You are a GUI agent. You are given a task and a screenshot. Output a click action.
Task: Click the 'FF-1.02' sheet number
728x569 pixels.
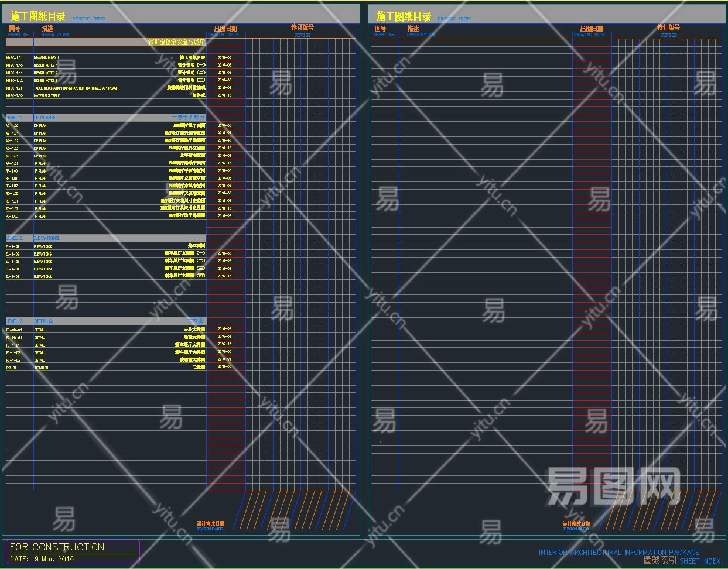click(12, 186)
